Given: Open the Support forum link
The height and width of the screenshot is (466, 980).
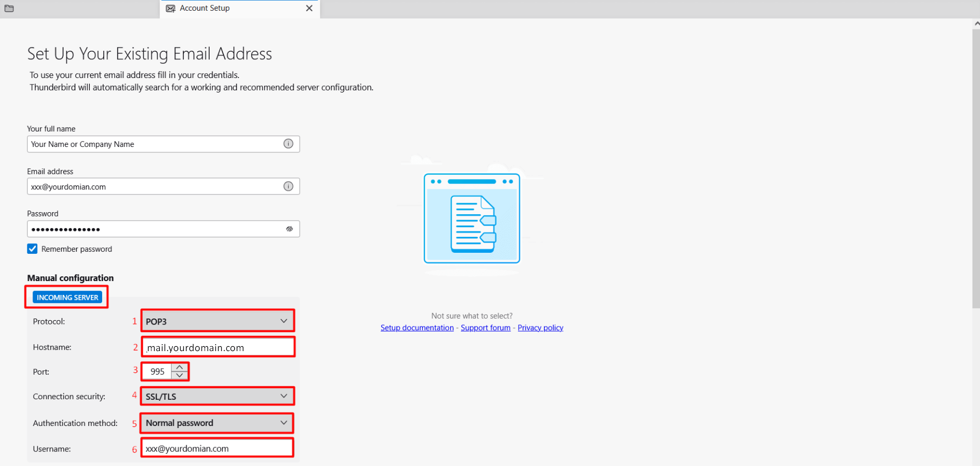Looking at the screenshot, I should coord(485,328).
